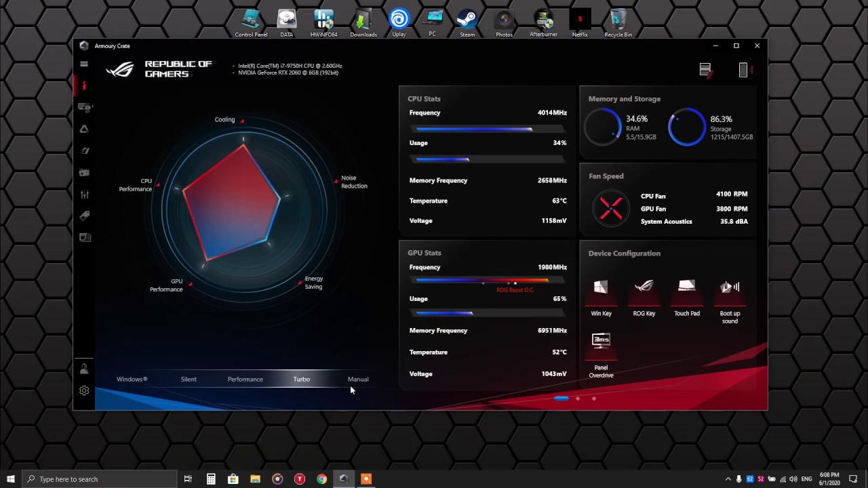The height and width of the screenshot is (488, 868).
Task: Click the CPU temperature value 63°C
Action: click(559, 201)
